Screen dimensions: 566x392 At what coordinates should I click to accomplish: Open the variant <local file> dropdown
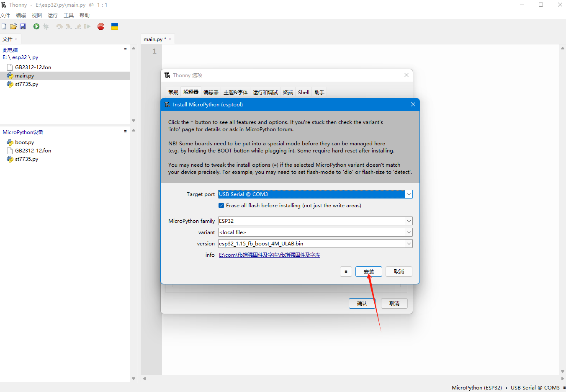point(409,232)
